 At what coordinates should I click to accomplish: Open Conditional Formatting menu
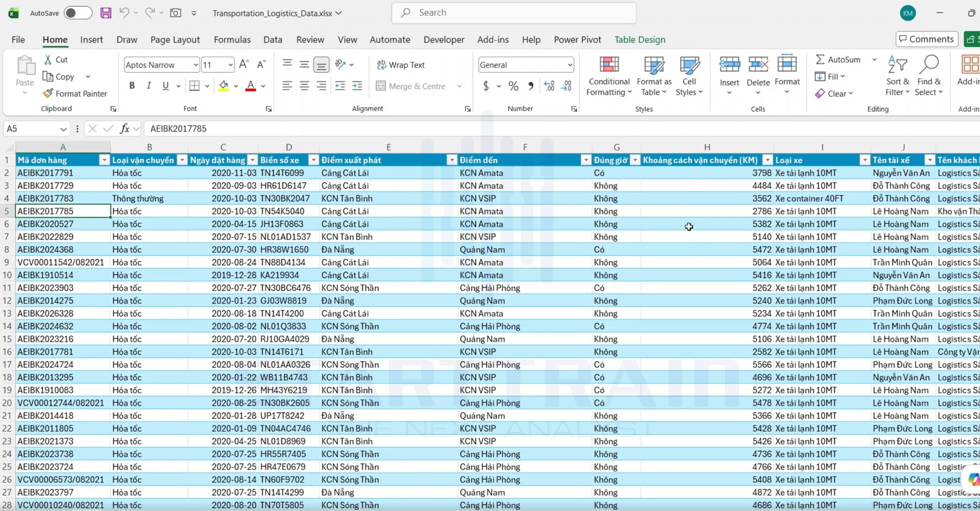click(x=608, y=76)
